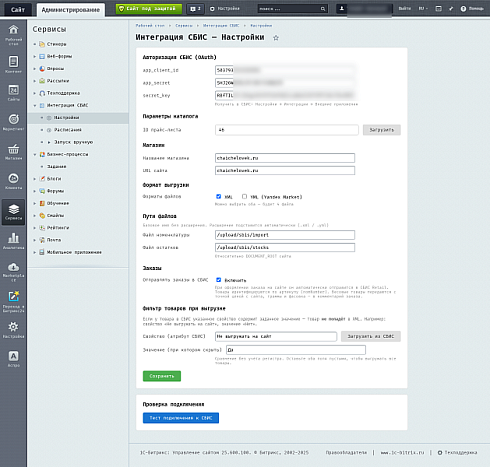Switch to the Сайт tab
This screenshot has height=467, width=490.
point(18,10)
